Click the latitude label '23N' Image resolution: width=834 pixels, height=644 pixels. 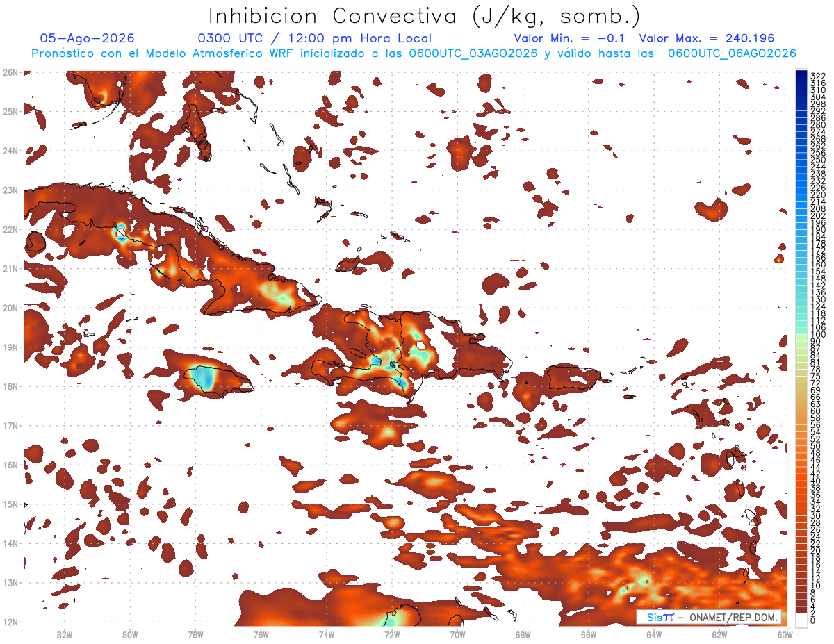coord(10,190)
